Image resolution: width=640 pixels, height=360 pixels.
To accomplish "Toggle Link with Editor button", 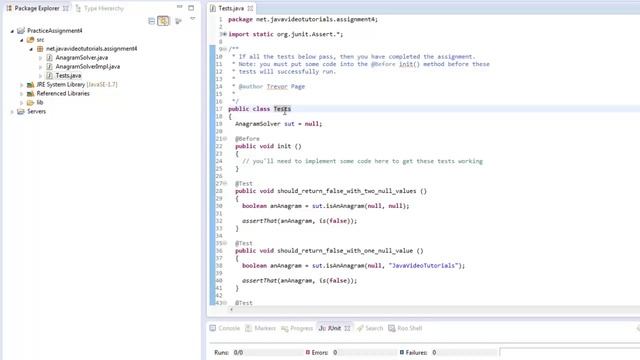I will 163,21.
